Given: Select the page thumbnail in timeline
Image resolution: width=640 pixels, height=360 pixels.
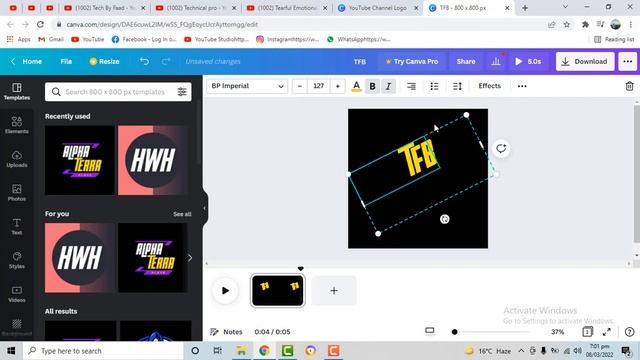Looking at the screenshot, I should click(x=278, y=291).
